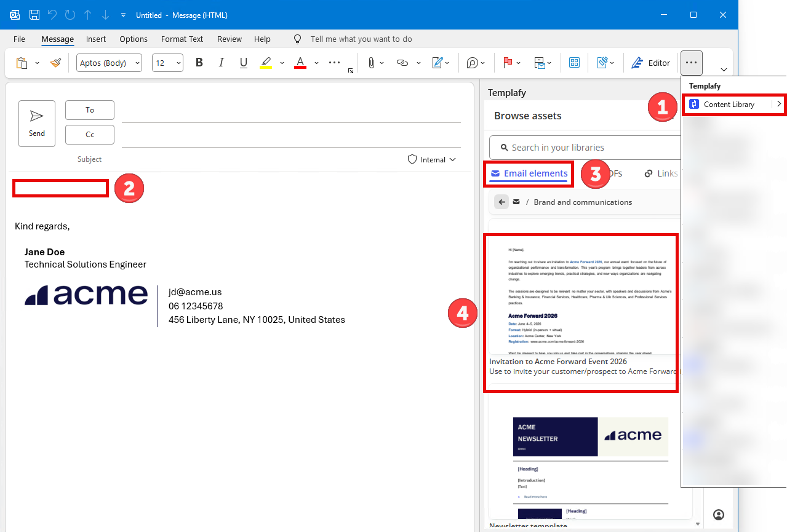
Task: Search in your libraries field
Action: coord(585,148)
